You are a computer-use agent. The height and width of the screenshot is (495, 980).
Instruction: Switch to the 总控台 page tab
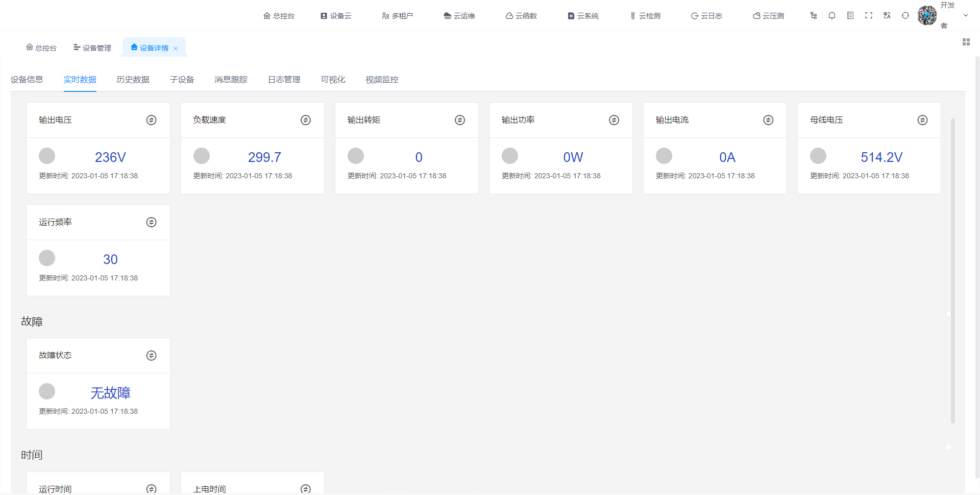click(x=41, y=48)
